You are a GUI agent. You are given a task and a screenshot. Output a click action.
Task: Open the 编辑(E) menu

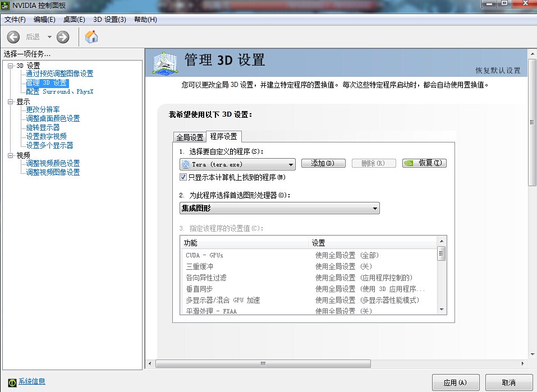44,20
